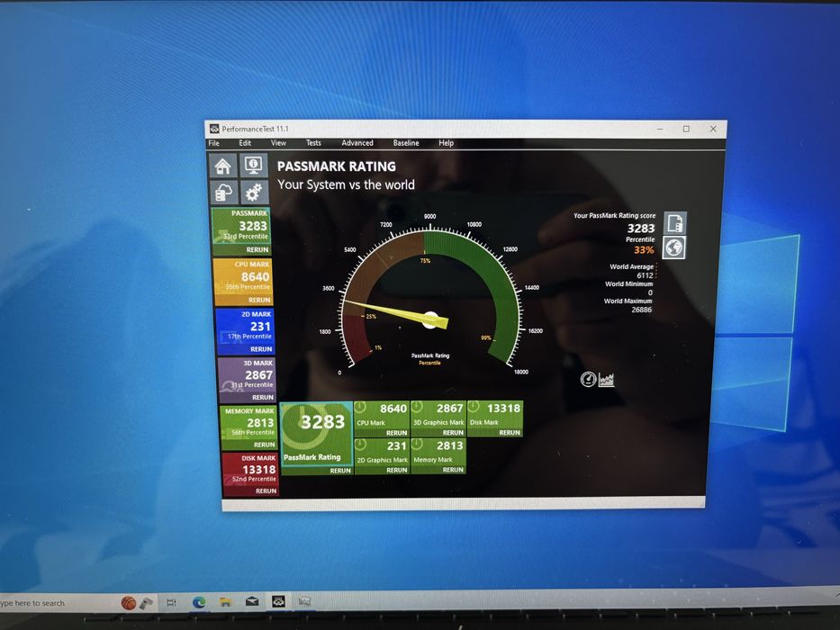This screenshot has height=630, width=840.
Task: Click RERUN on the 2D Graphics Mark tile
Action: click(x=396, y=471)
